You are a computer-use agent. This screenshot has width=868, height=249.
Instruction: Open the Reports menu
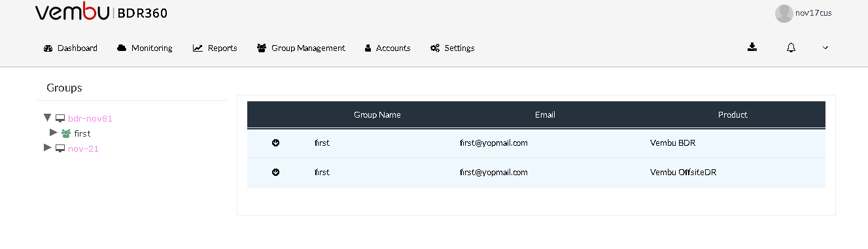[x=215, y=48]
